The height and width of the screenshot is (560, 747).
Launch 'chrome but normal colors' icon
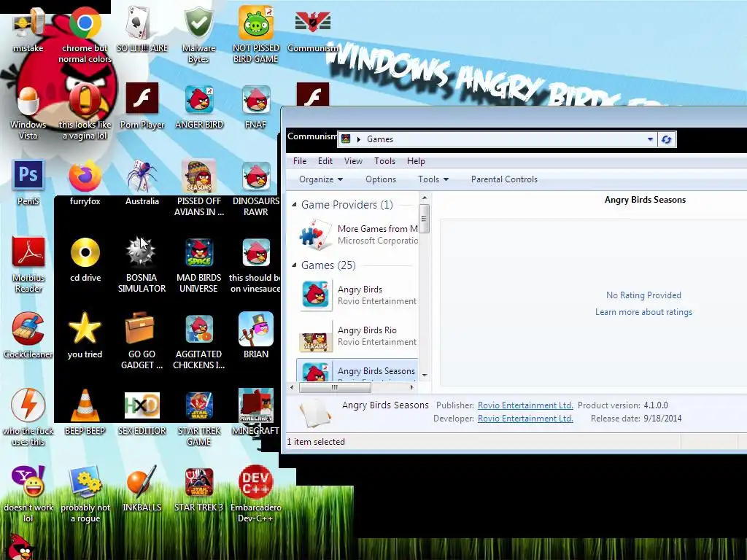tap(85, 34)
